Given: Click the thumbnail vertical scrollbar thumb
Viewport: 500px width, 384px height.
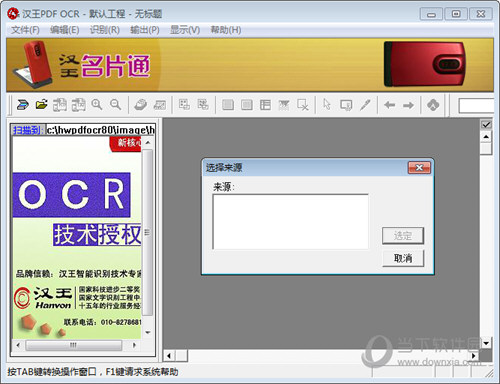Looking at the screenshot, I should 148,232.
